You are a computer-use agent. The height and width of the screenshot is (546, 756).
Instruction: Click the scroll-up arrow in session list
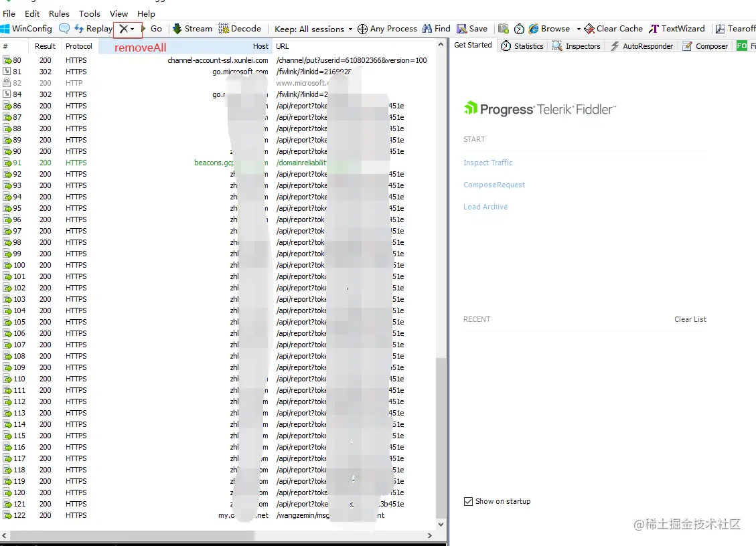click(441, 44)
